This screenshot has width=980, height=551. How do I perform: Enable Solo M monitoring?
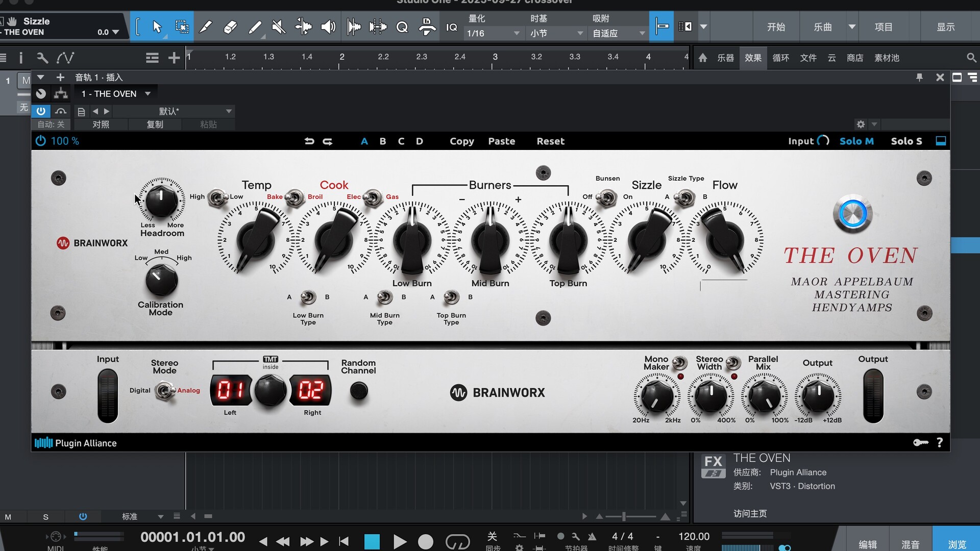click(x=856, y=141)
